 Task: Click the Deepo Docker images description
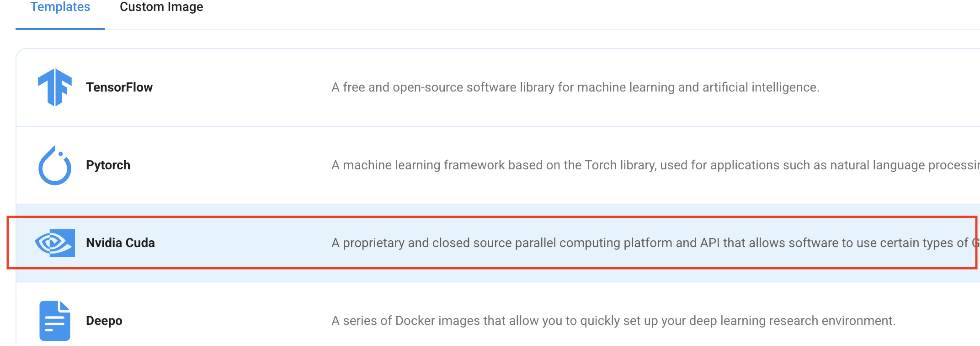[x=613, y=321]
